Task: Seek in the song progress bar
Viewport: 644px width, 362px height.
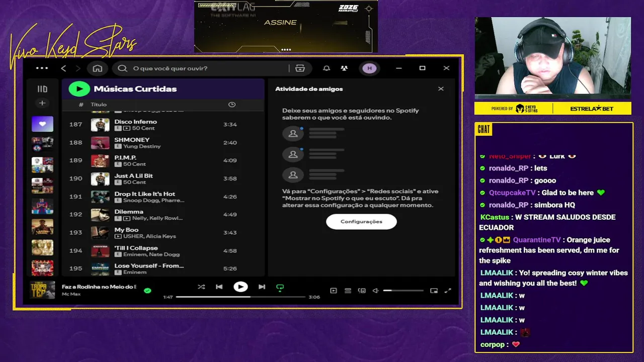Action: (240, 297)
